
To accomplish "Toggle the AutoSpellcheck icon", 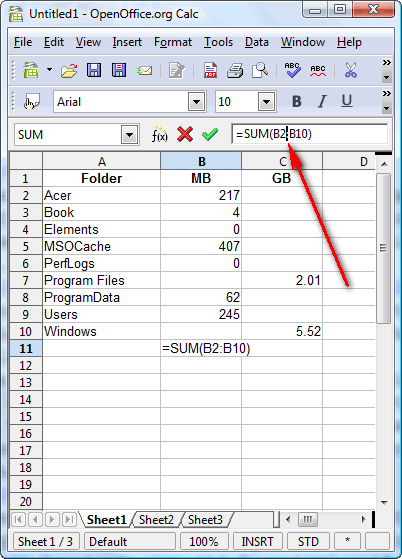I will pos(318,70).
